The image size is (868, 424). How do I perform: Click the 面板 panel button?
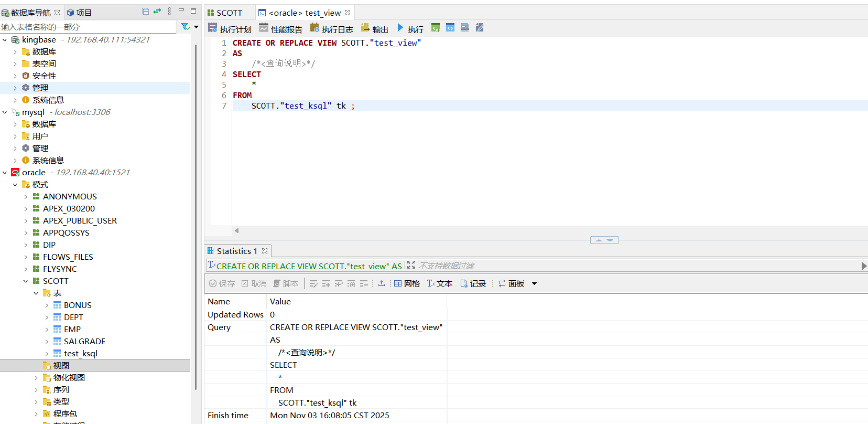coord(512,283)
